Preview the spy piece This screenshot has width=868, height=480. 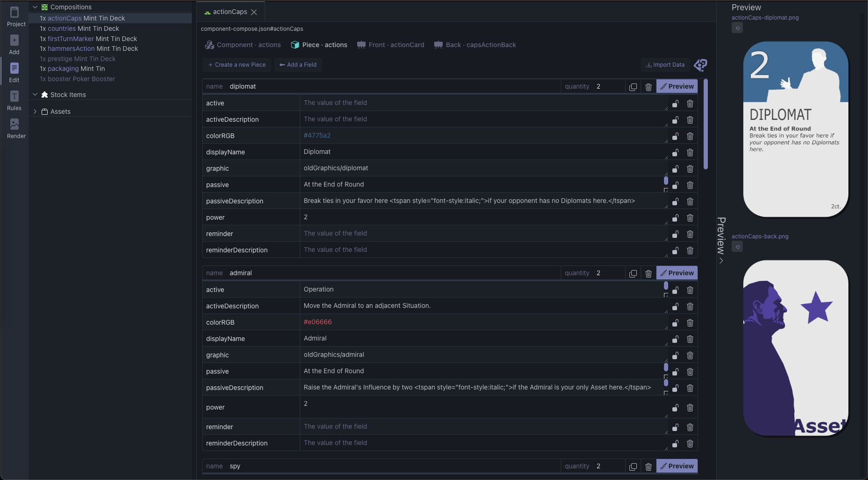click(677, 466)
